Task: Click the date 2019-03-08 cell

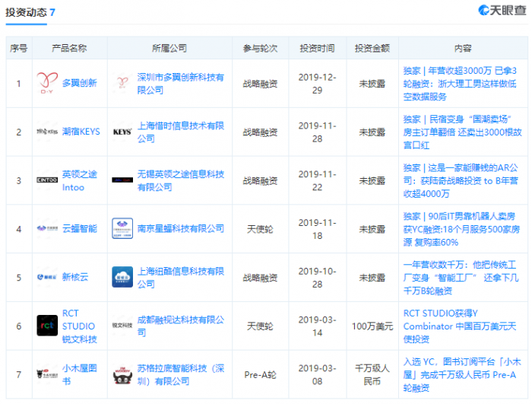Action: pyautogui.click(x=317, y=374)
